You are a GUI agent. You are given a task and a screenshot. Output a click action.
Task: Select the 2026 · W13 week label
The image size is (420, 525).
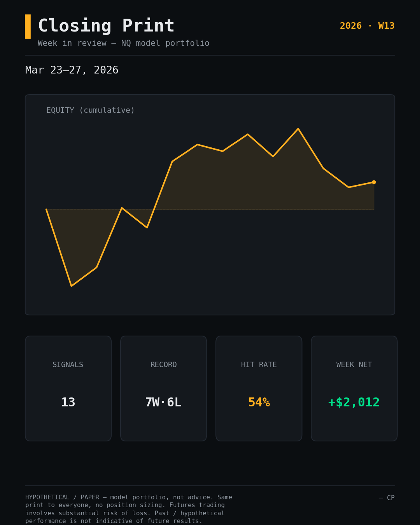pyautogui.click(x=367, y=26)
